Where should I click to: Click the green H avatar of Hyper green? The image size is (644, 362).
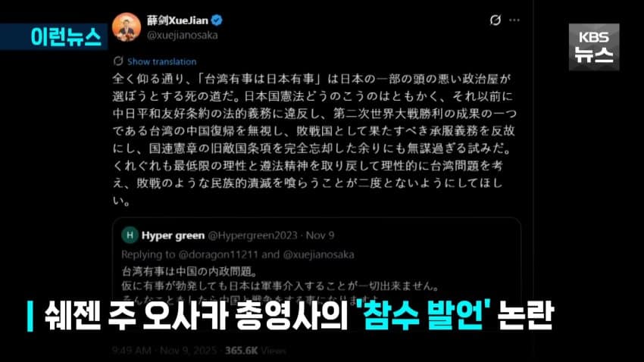(x=130, y=236)
